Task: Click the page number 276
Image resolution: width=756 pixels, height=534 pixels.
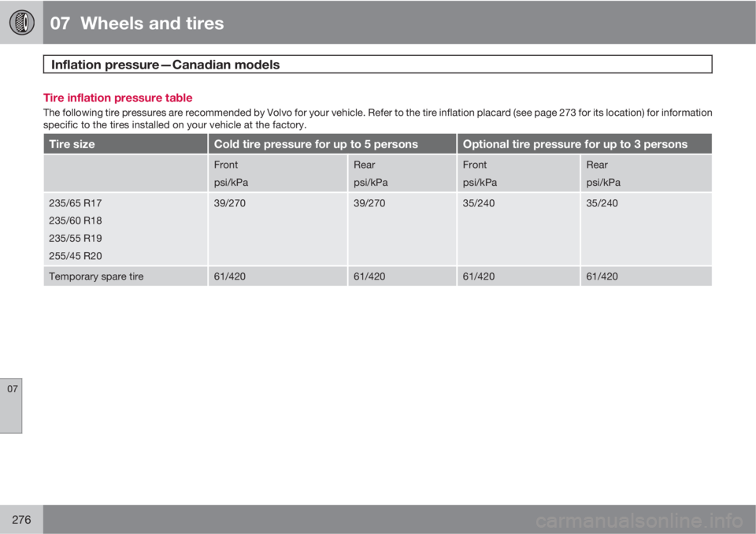Action: [21, 520]
